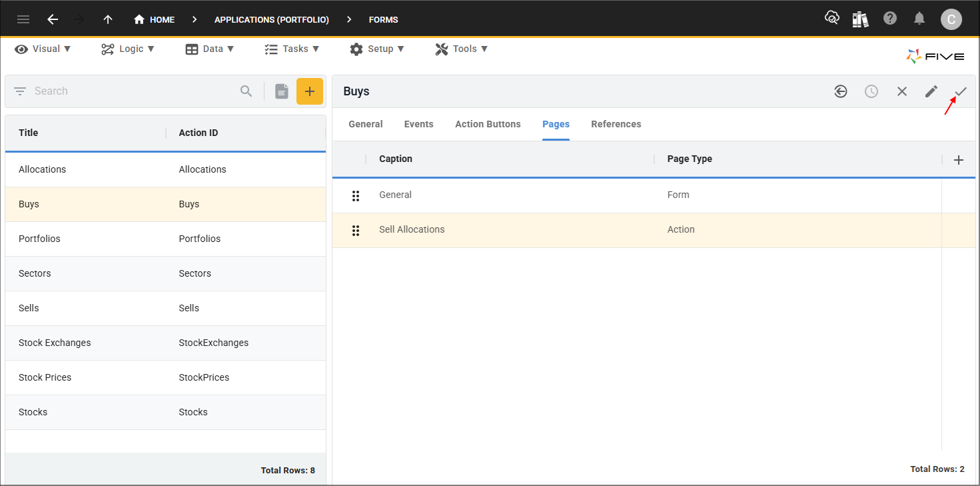The image size is (980, 486).
Task: Add a new form with plus button
Action: tap(310, 91)
